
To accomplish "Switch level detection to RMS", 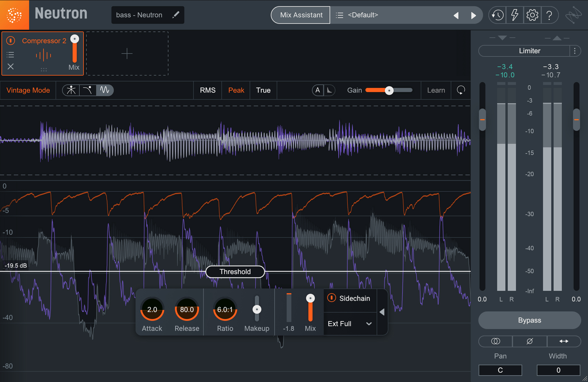I will pyautogui.click(x=208, y=90).
